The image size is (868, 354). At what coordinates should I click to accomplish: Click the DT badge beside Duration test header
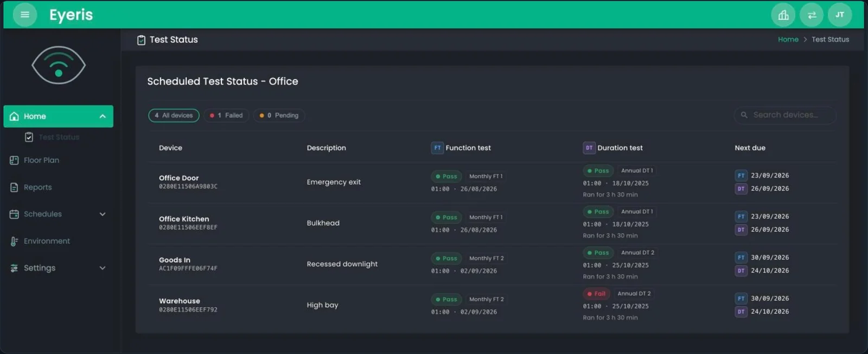coord(589,148)
